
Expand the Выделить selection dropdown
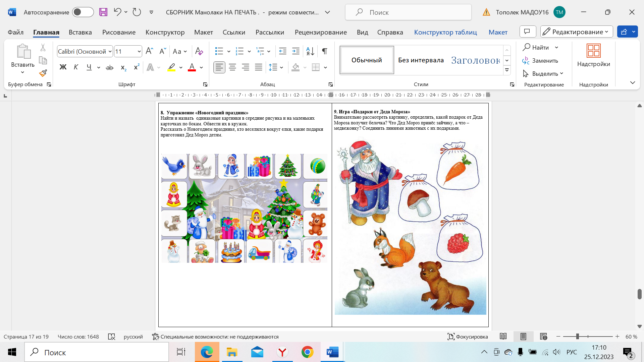(561, 73)
